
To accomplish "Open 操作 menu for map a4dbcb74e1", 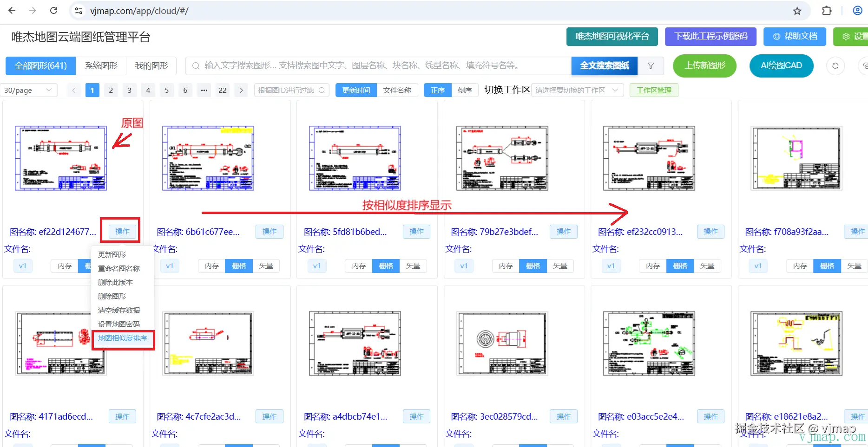I will pyautogui.click(x=417, y=416).
